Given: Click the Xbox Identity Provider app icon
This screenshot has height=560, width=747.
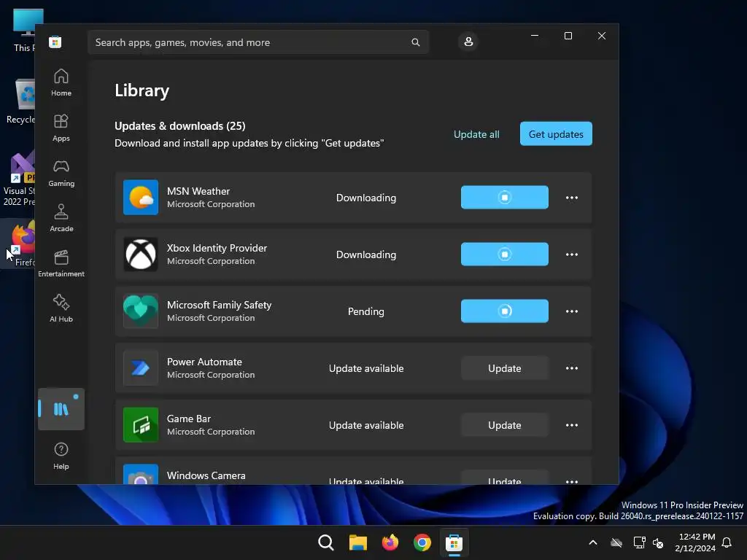Looking at the screenshot, I should [x=141, y=254].
